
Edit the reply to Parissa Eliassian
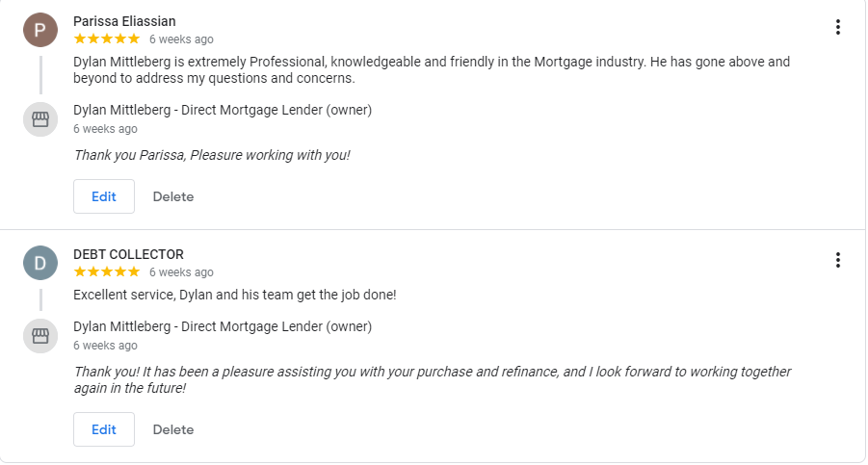coord(104,196)
